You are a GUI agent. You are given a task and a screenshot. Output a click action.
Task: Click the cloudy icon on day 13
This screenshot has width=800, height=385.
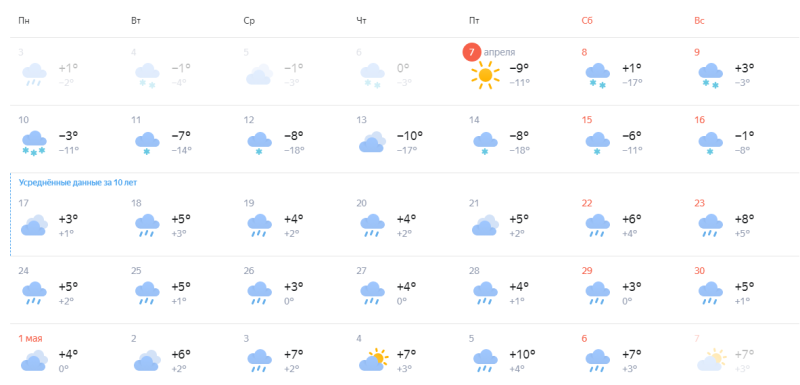point(372,142)
